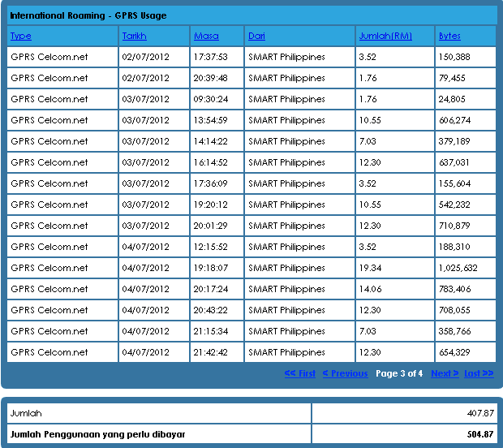The image size is (503, 448).
Task: Go to the Previous page link
Action: point(345,373)
